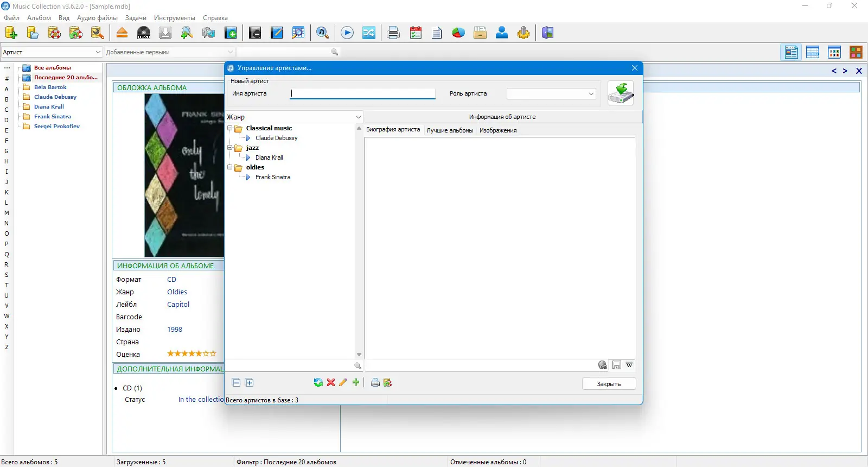Click the green plus add artist icon
This screenshot has width=868, height=467.
(356, 382)
